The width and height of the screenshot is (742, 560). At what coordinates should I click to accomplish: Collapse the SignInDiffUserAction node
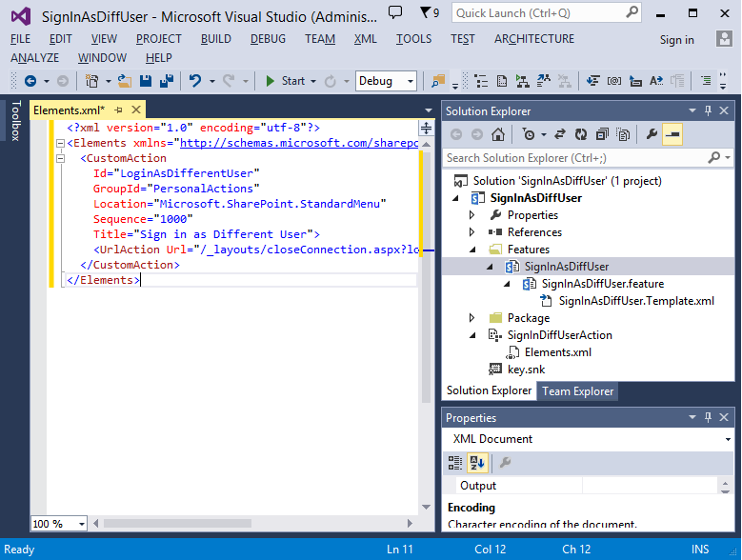[x=472, y=335]
